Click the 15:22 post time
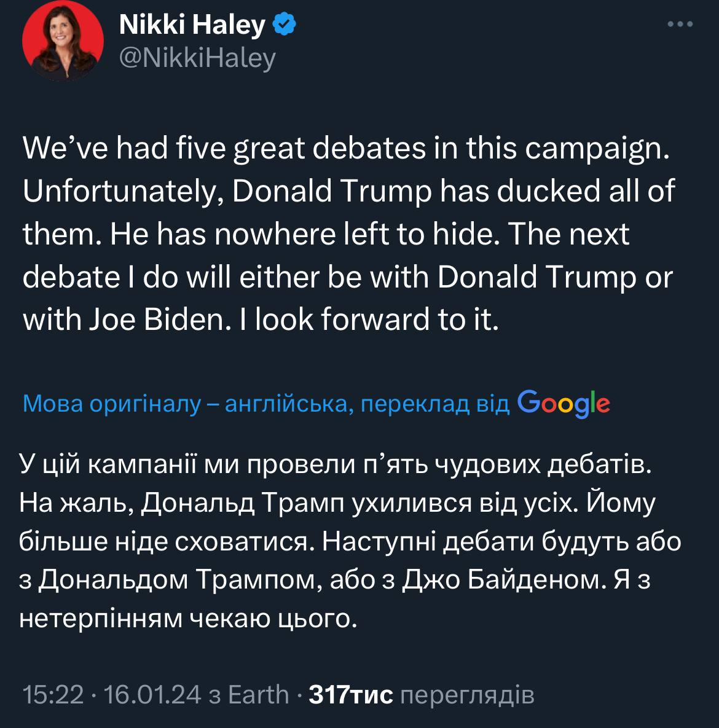 [52, 695]
